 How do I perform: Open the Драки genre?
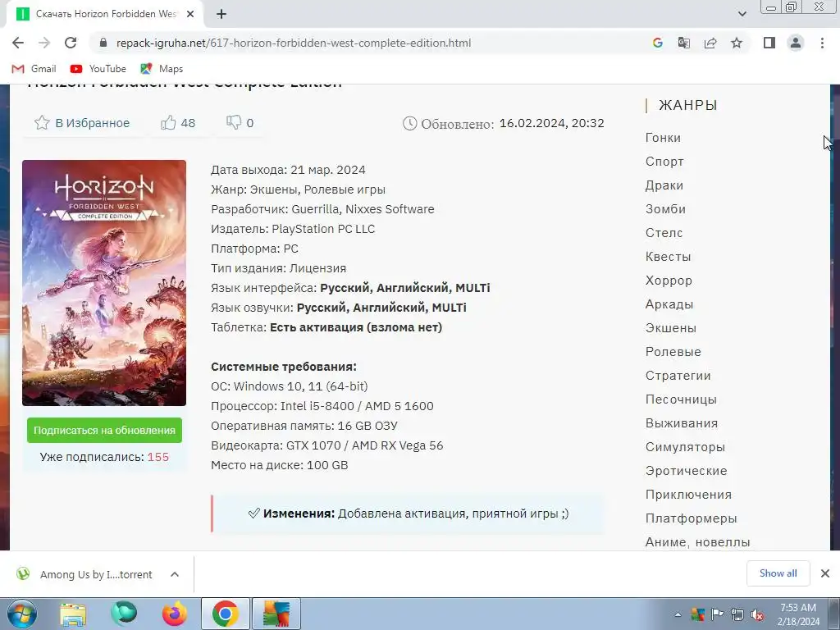click(664, 185)
